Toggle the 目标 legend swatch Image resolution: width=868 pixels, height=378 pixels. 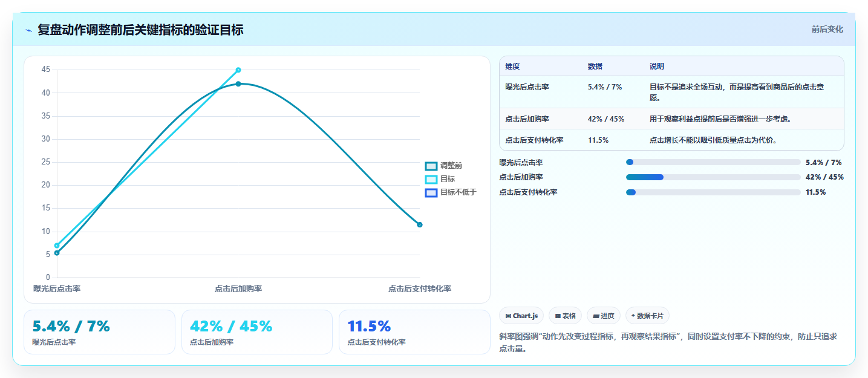pyautogui.click(x=431, y=179)
